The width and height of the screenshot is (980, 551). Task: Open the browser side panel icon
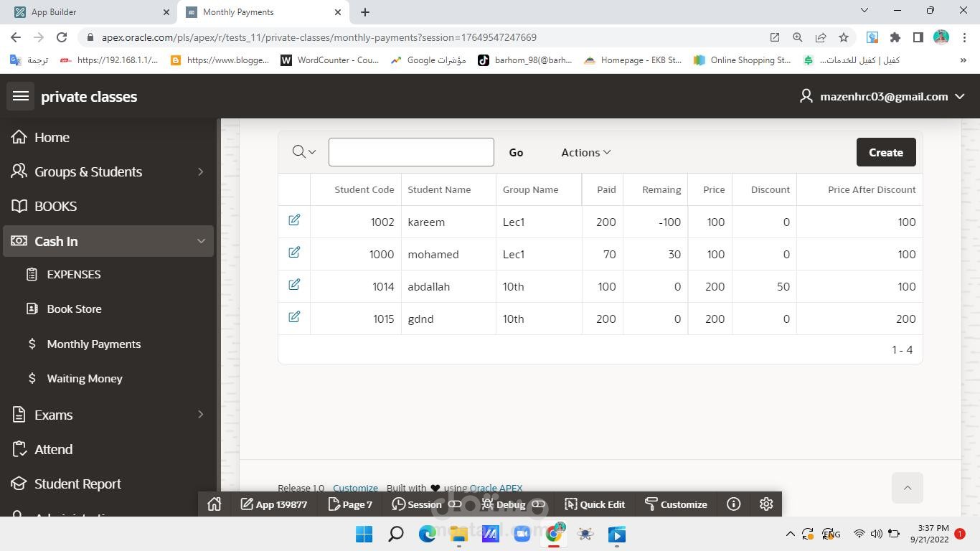pyautogui.click(x=918, y=37)
